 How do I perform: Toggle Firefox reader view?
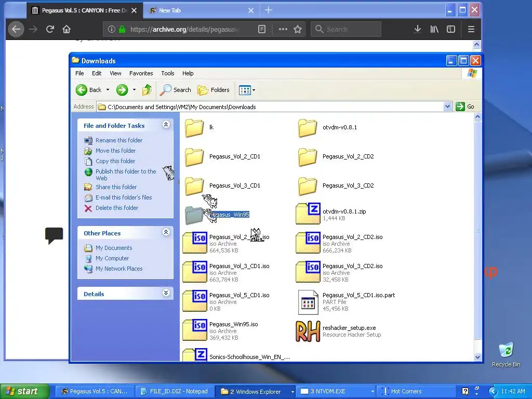pyautogui.click(x=262, y=29)
